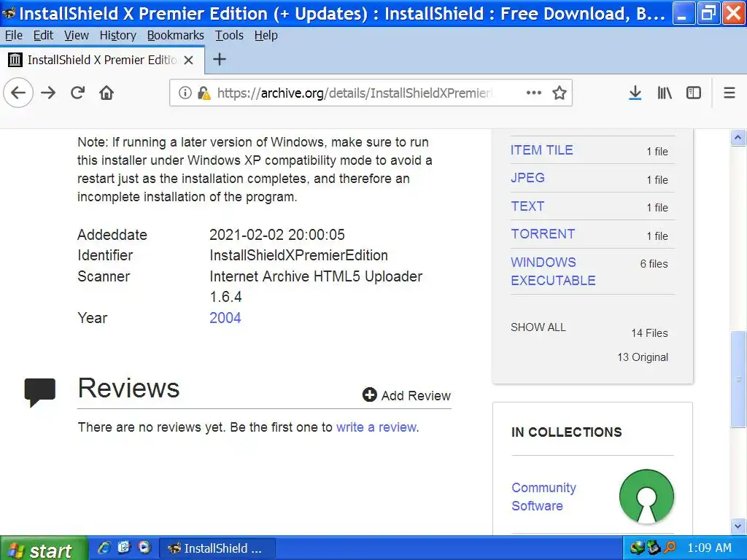Open TORRENT download option
Screen dimensions: 747x560
click(x=543, y=234)
